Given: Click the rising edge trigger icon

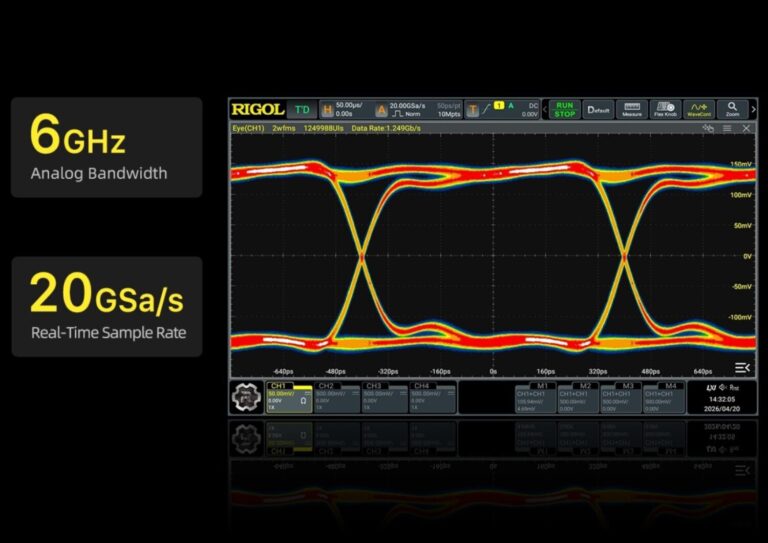Looking at the screenshot, I should coord(486,109).
